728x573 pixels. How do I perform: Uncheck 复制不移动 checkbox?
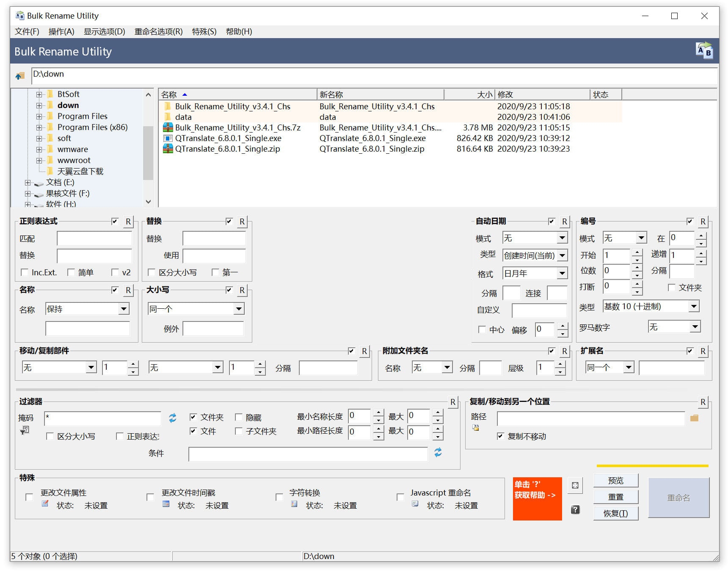[x=501, y=436]
